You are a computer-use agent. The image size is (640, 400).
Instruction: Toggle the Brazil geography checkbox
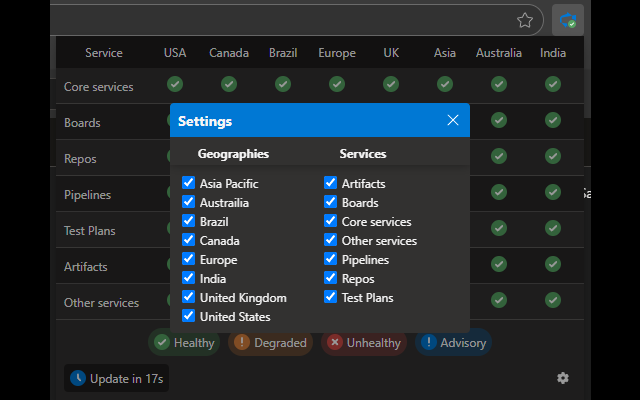tap(189, 221)
